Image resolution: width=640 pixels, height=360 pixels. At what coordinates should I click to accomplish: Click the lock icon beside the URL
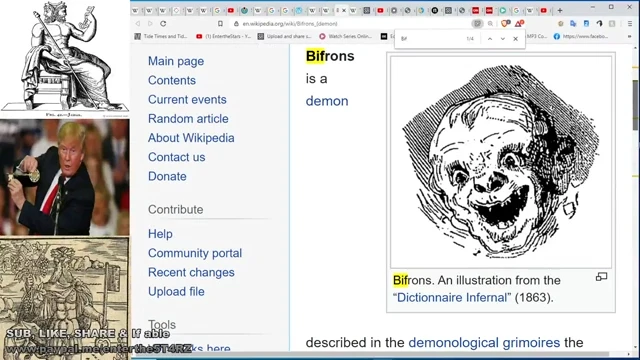point(236,24)
